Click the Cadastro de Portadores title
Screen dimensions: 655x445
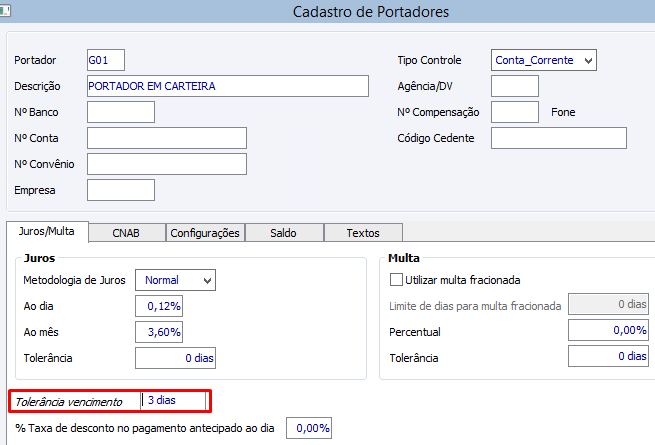tap(371, 12)
